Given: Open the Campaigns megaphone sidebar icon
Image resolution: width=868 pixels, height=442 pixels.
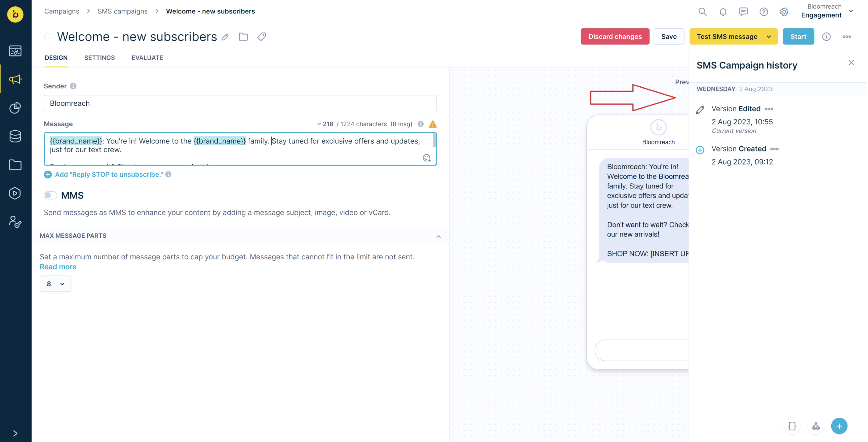Looking at the screenshot, I should tap(15, 80).
